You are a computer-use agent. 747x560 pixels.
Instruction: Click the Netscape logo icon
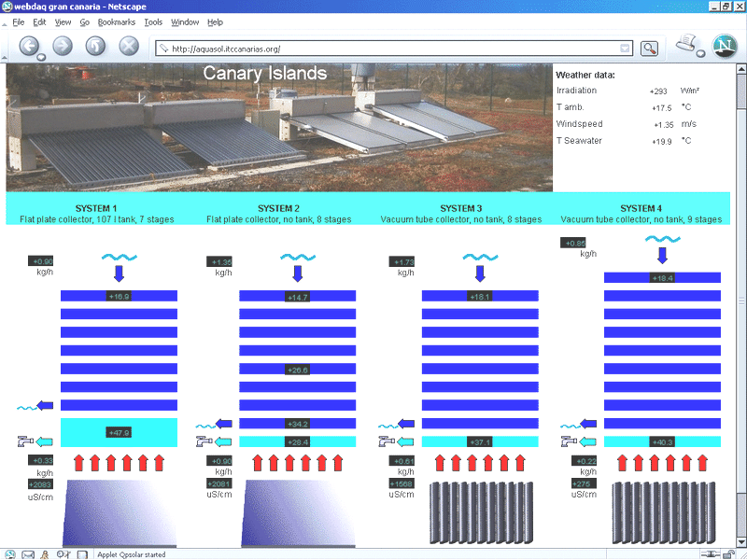tap(725, 45)
